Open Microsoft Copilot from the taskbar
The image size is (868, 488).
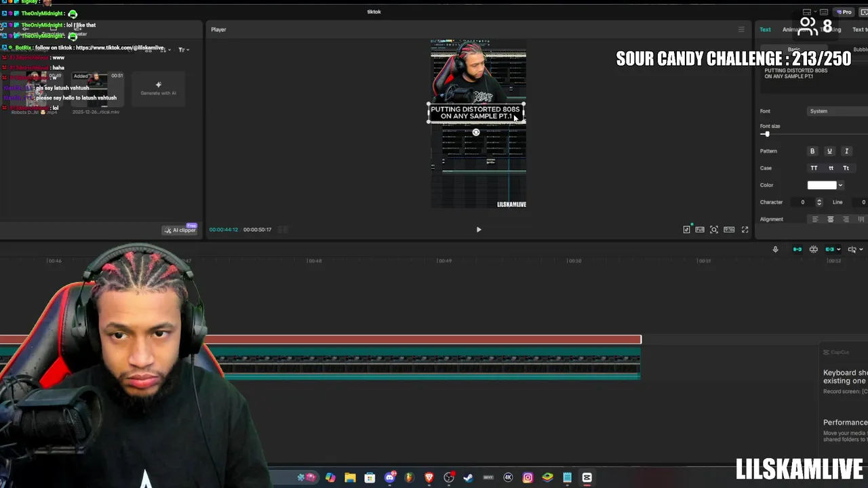click(x=330, y=478)
